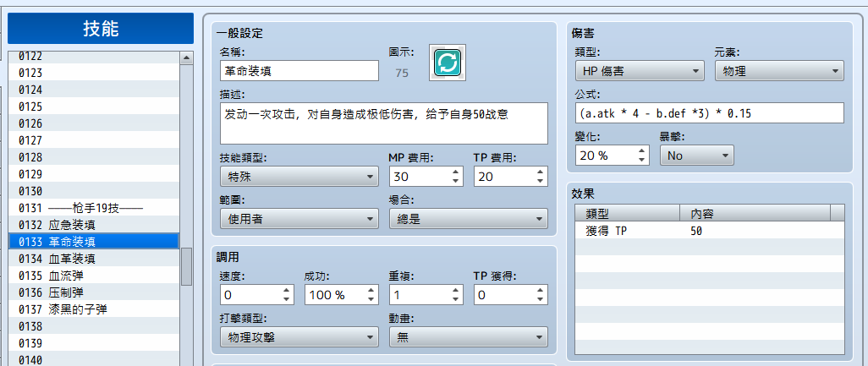The width and height of the screenshot is (868, 366).
Task: Click the MP 費用 stepper field
Action: 426,177
